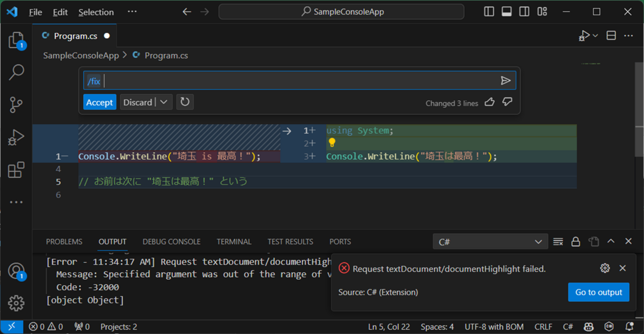Open the run button dropdown chevron
Viewport: 644px width, 334px height.
point(595,36)
